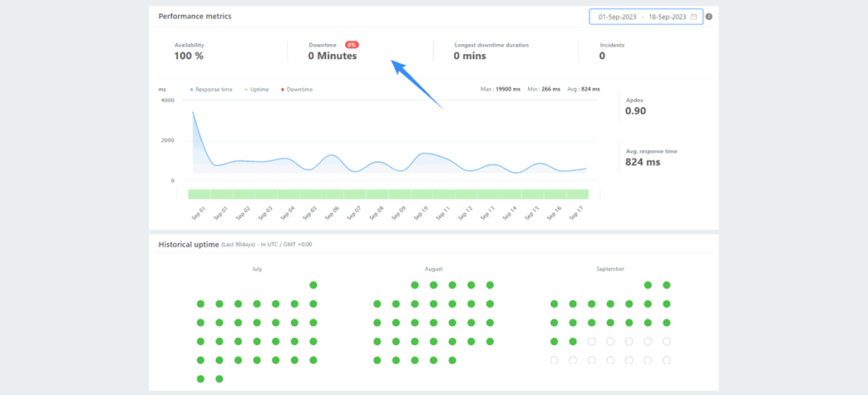Click the Availability 100 % metric
868x395 pixels.
tap(189, 56)
